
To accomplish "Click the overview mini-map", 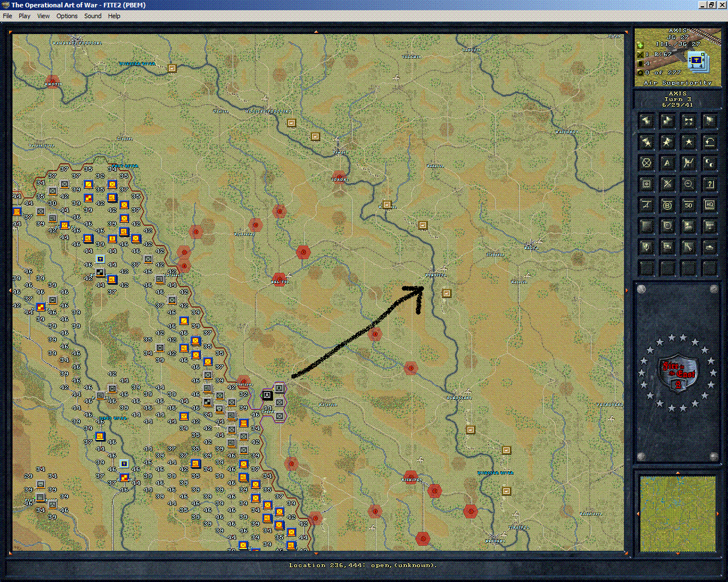I will point(677,514).
